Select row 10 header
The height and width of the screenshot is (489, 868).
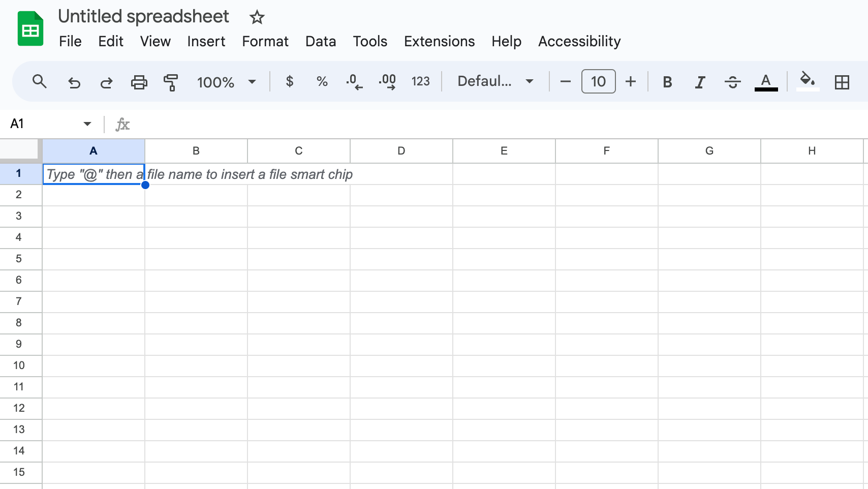20,366
